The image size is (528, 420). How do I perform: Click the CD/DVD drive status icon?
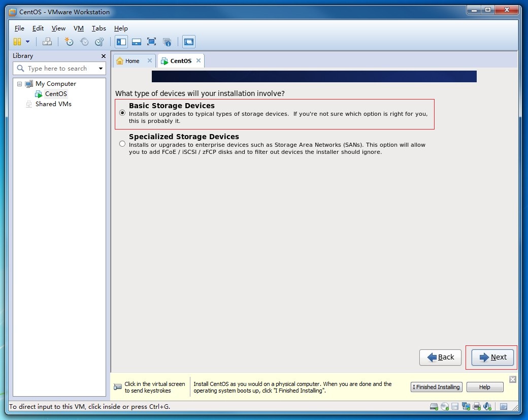point(445,406)
